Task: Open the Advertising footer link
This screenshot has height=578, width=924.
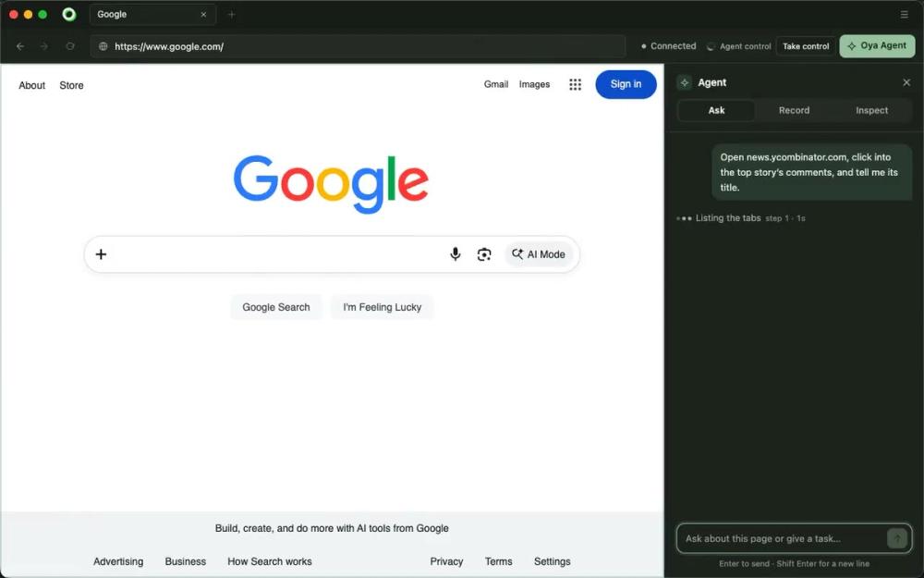Action: tap(118, 561)
